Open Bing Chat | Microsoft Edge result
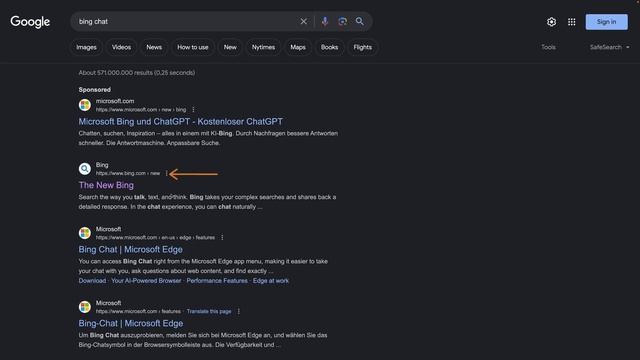 pos(131,249)
